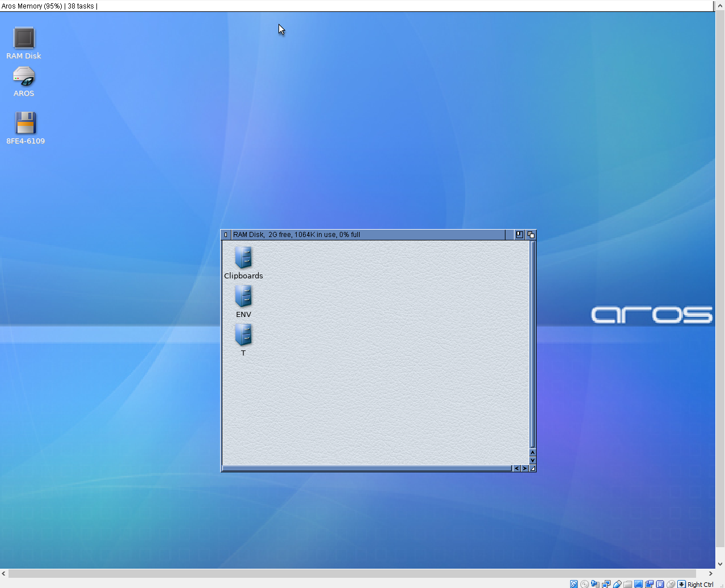Click the Aros Memory screen title bar
This screenshot has width=725, height=588.
356,6
